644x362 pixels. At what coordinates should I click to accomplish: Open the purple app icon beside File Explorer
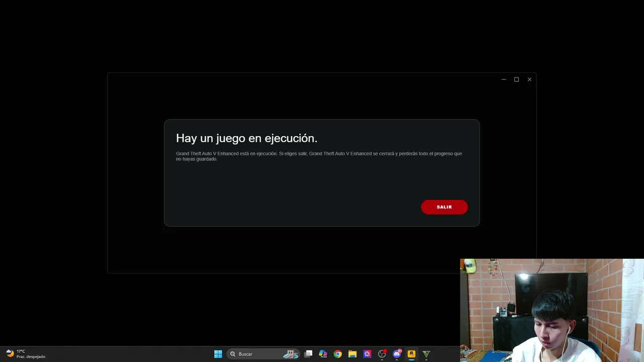coord(367,354)
